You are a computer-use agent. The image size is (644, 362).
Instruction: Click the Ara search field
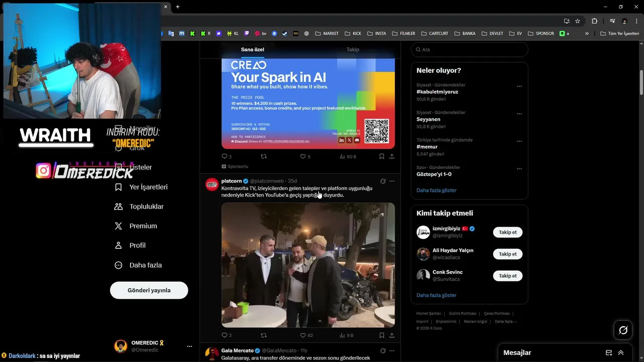coord(469,50)
